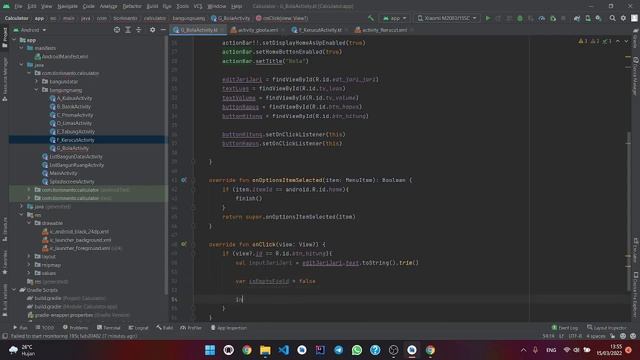This screenshot has width=640, height=360.
Task: Open the SDK Manager toolbar icon
Action: [x=598, y=18]
